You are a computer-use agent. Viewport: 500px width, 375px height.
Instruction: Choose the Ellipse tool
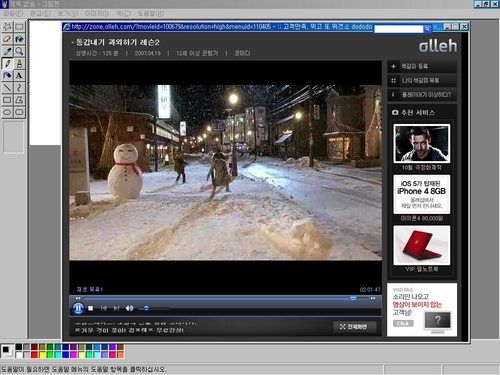pos(7,112)
